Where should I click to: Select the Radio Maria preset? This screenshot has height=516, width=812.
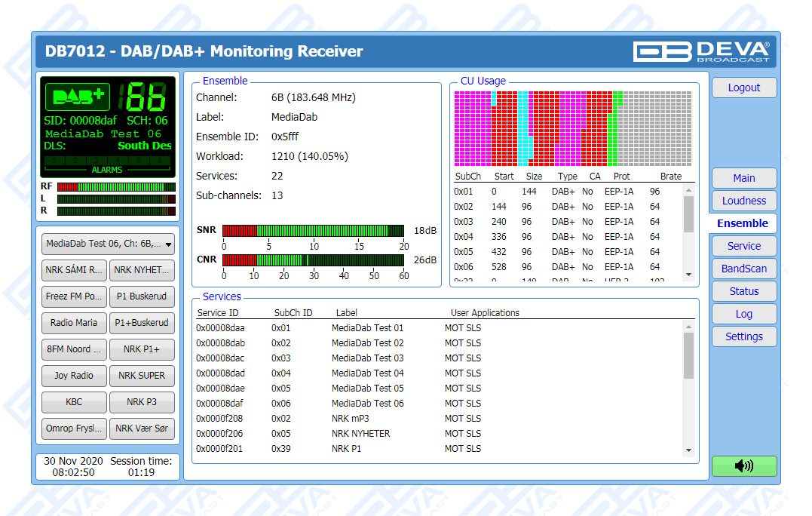[74, 323]
